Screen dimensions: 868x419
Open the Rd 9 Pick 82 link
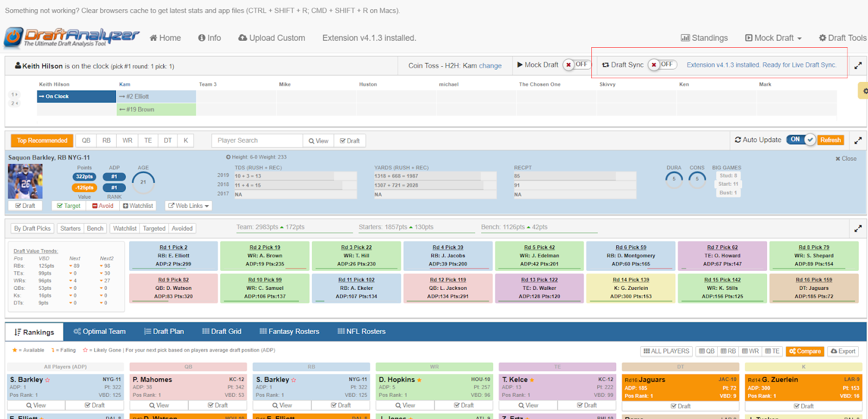coord(174,280)
